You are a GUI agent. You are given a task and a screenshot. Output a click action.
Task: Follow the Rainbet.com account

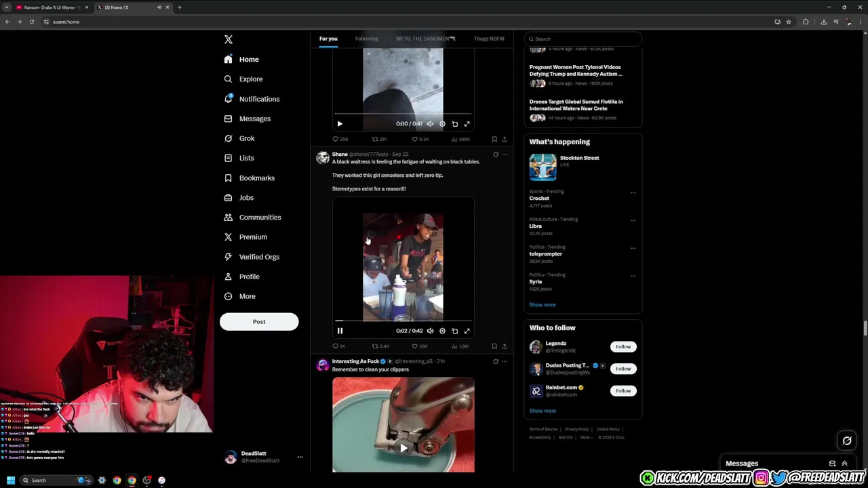tap(623, 391)
